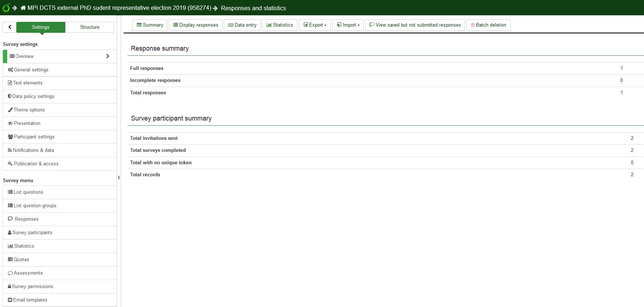Viewport: 644px width, 307px height.
Task: Switch to the Structure tab
Action: coord(90,27)
